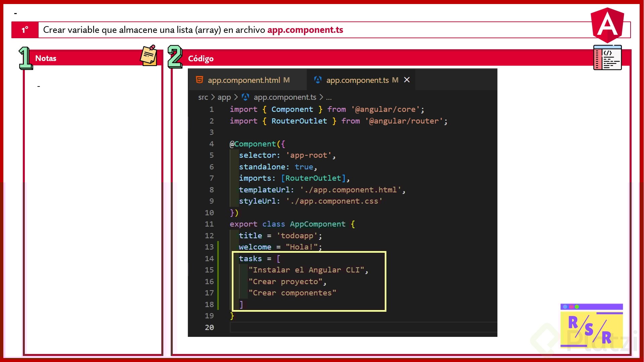Click the R/S/R logo thumbnail
Viewport: 644px width, 362px height.
click(x=591, y=325)
